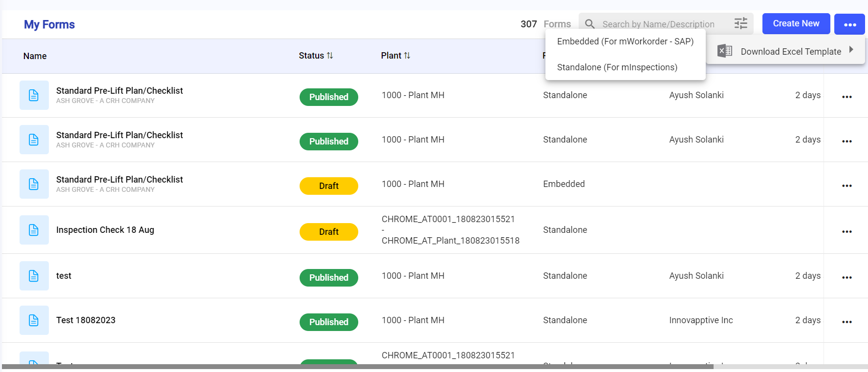868x372 pixels.
Task: Choose Standalone (For mInspections) option
Action: click(617, 67)
